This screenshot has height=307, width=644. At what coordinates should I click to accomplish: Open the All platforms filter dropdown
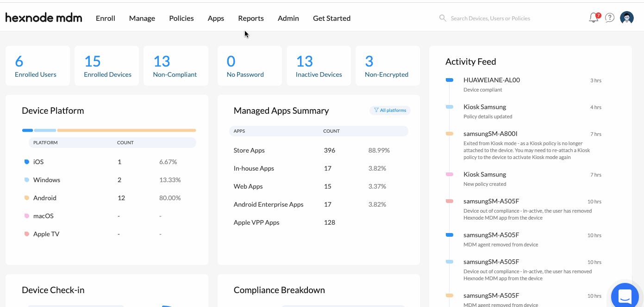click(390, 111)
